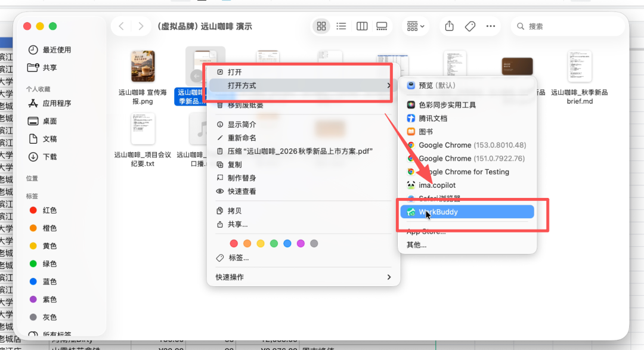Viewport: 644px width, 350px height.
Task: Select the 橙色 tag in sidebar
Action: [42, 228]
